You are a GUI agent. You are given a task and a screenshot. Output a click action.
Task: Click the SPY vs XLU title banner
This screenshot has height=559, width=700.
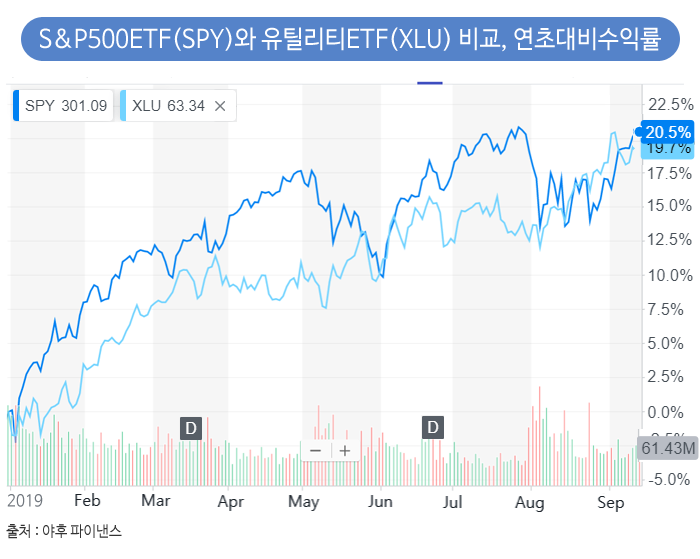click(349, 40)
